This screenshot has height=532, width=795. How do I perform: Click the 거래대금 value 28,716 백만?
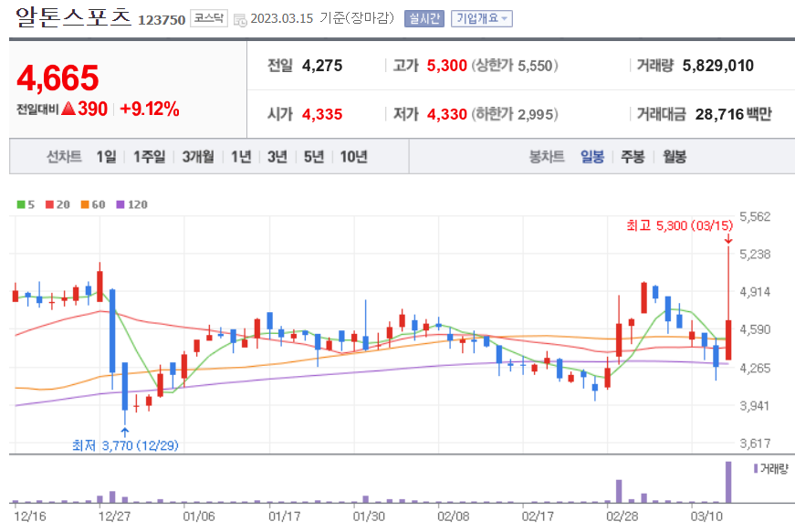pos(733,114)
